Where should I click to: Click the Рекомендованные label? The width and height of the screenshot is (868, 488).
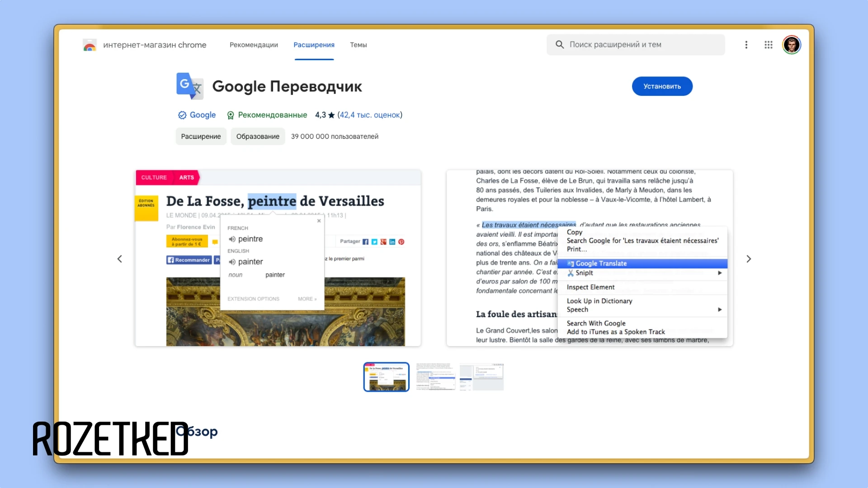(273, 115)
